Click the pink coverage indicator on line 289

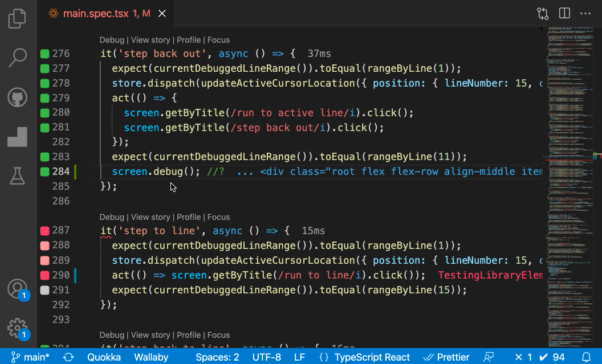(x=44, y=260)
